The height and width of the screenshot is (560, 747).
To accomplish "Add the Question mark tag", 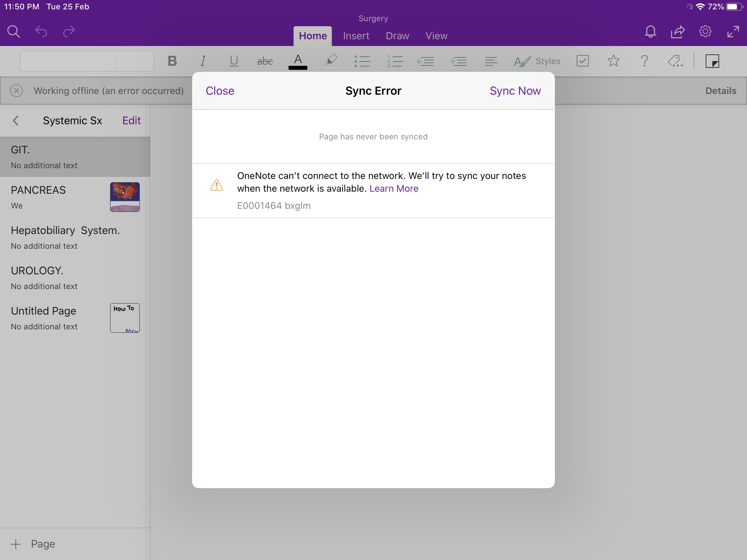I will coord(644,61).
